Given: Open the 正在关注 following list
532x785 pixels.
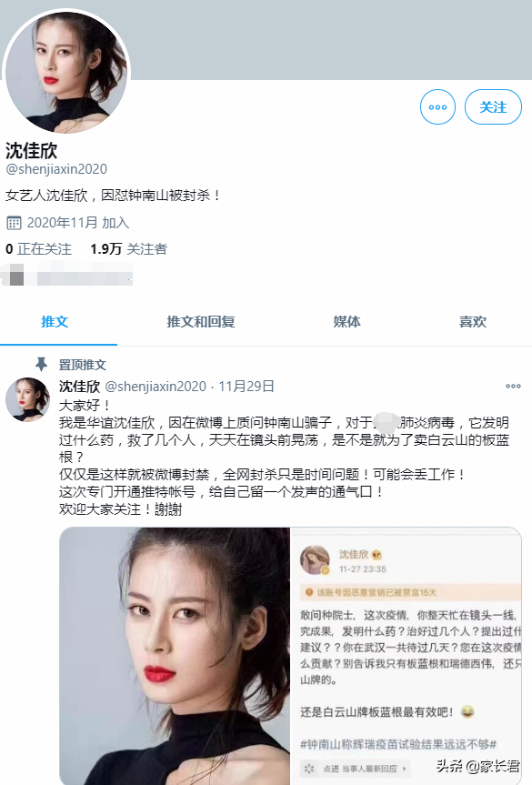Looking at the screenshot, I should 38,249.
